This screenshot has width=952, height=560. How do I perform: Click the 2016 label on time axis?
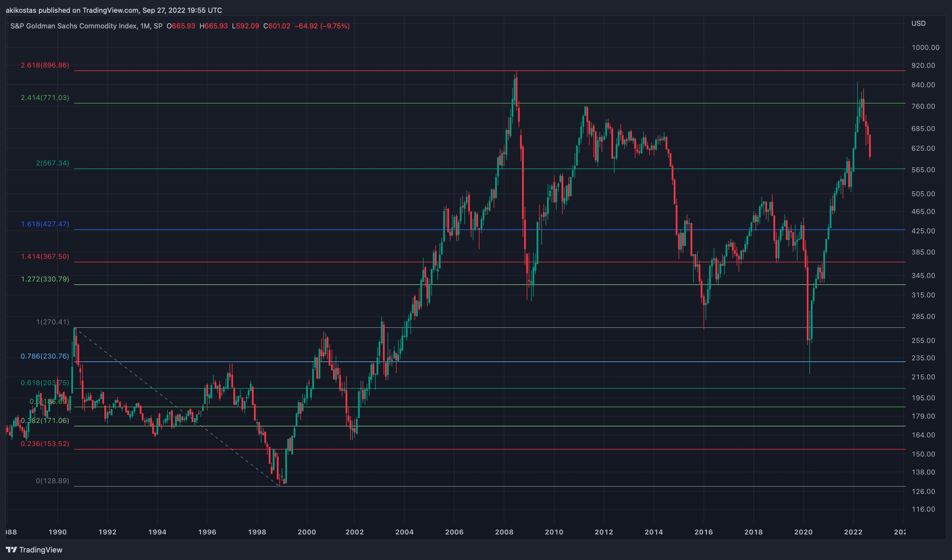click(704, 532)
